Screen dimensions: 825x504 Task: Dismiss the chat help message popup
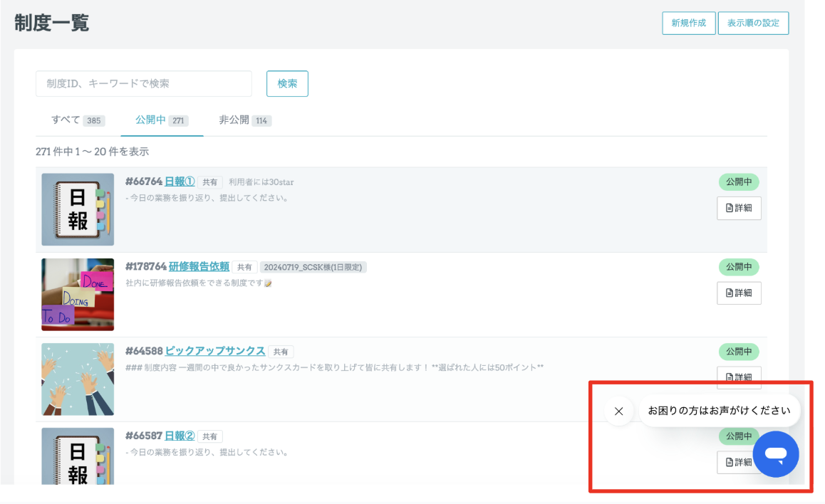[618, 411]
